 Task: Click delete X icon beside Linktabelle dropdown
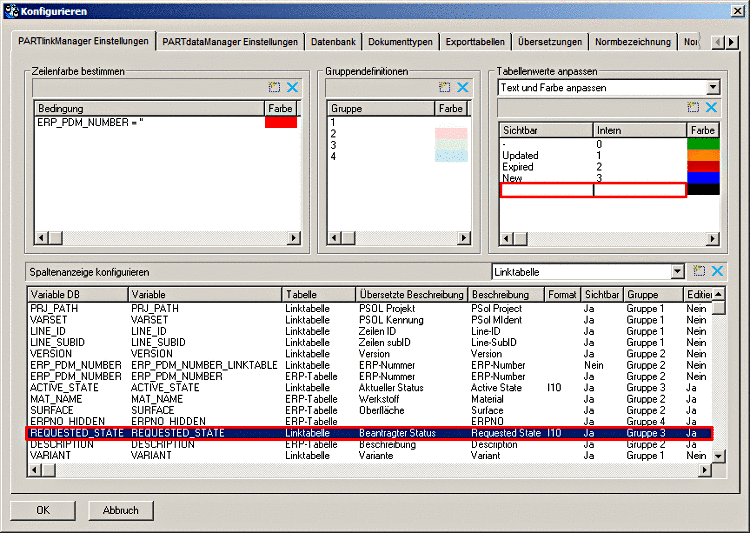tap(717, 271)
